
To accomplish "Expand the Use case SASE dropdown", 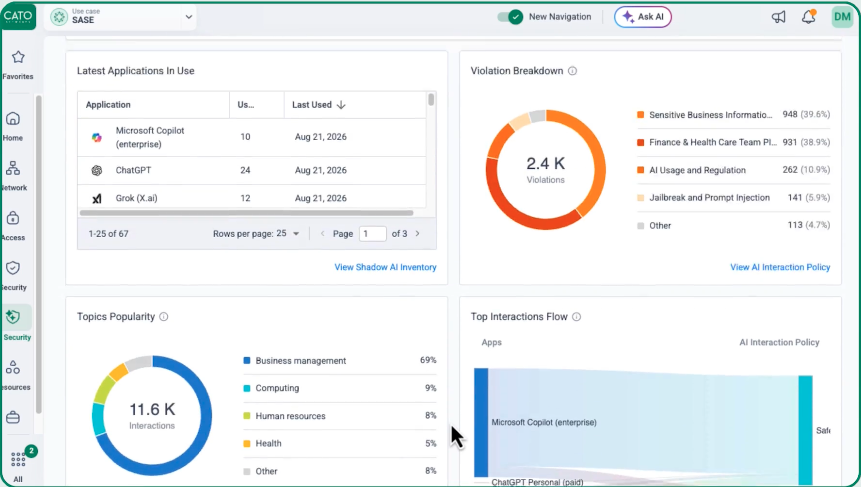I will [x=188, y=16].
